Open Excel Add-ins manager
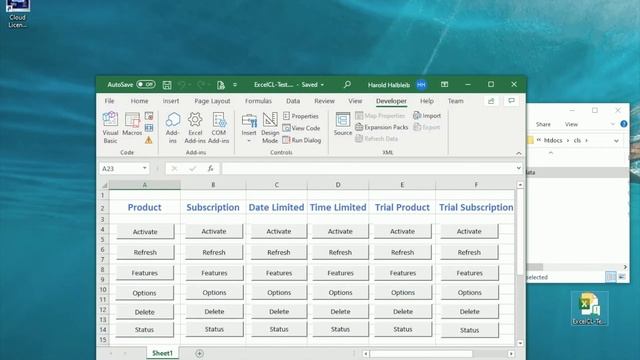The width and height of the screenshot is (640, 360). pyautogui.click(x=195, y=127)
